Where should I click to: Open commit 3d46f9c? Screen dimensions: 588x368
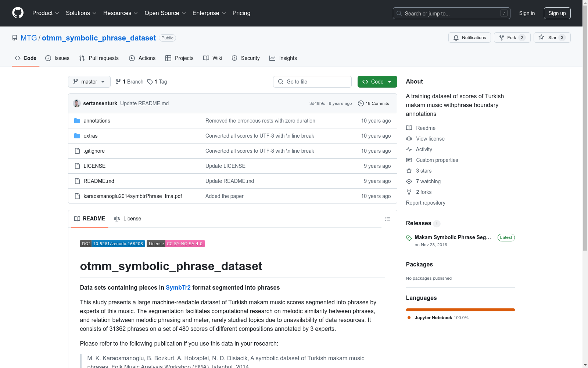[x=317, y=103]
